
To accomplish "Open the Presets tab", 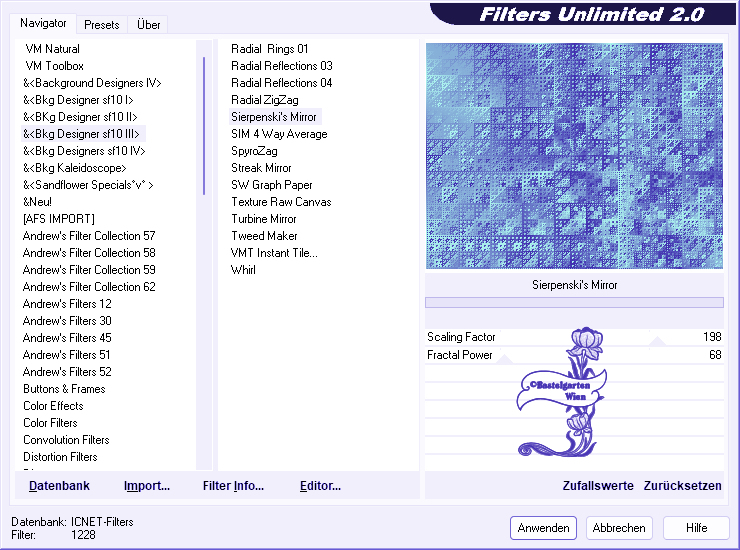I will (x=101, y=25).
